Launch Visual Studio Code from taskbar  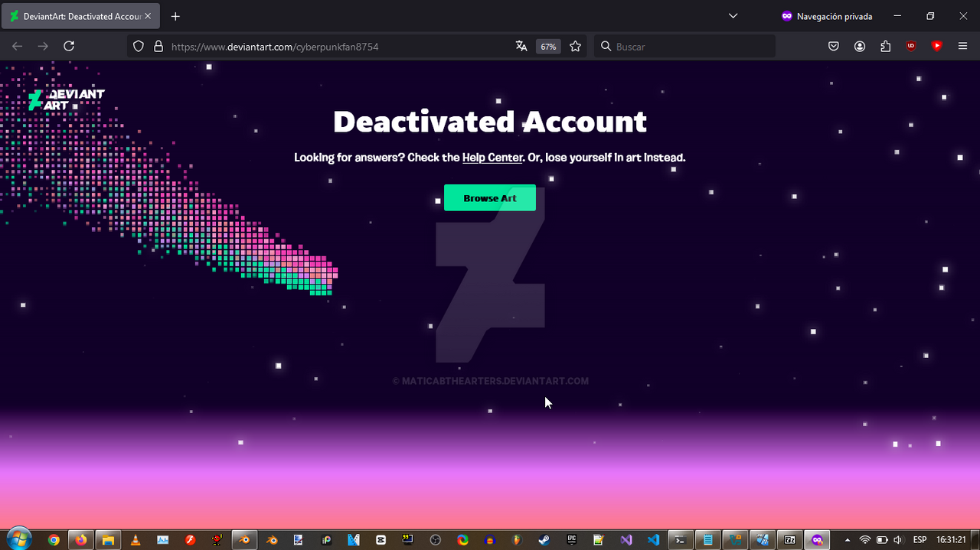(x=653, y=540)
